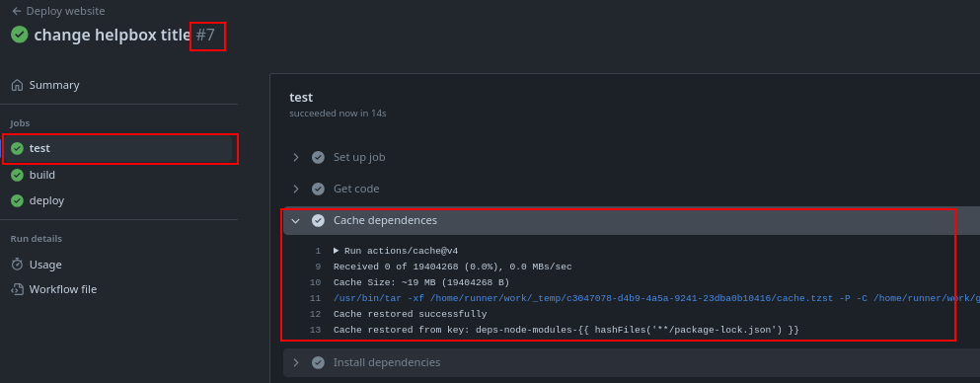The width and height of the screenshot is (980, 383).
Task: Click log line number 9
Action: (318, 267)
